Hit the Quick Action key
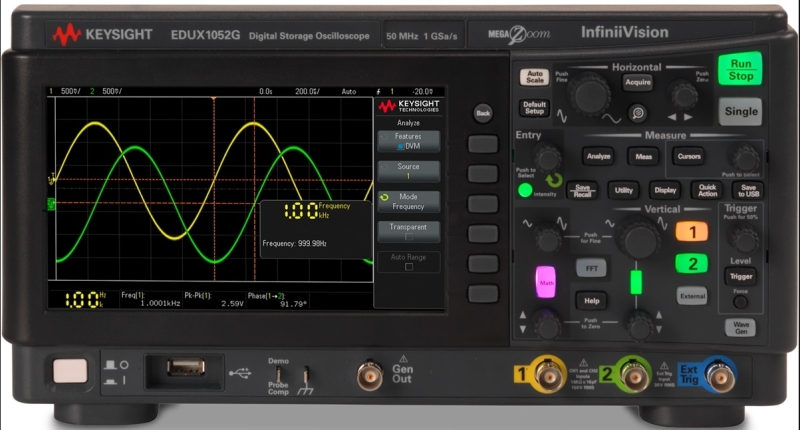 [707, 190]
